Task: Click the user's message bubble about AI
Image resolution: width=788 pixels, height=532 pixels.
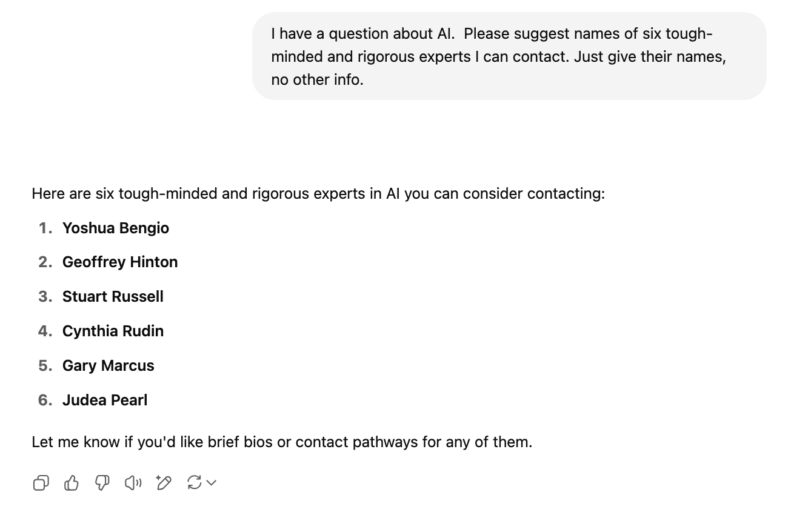Action: (509, 56)
